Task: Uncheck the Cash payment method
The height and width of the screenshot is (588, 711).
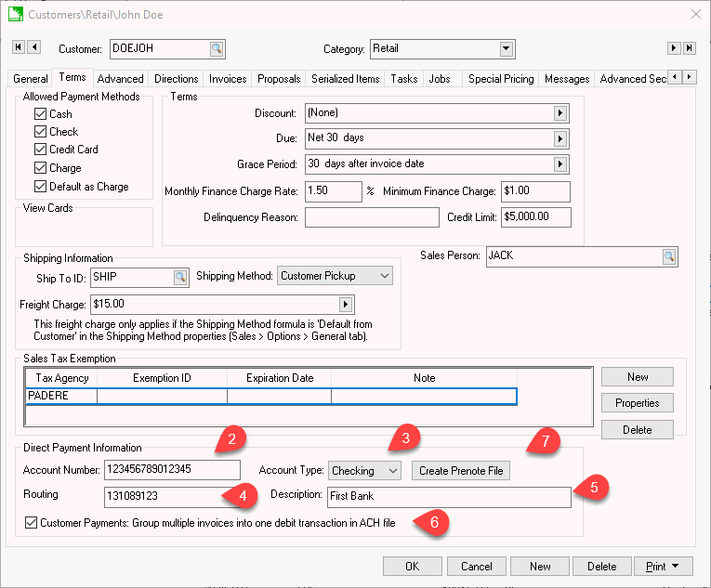Action: (x=40, y=114)
